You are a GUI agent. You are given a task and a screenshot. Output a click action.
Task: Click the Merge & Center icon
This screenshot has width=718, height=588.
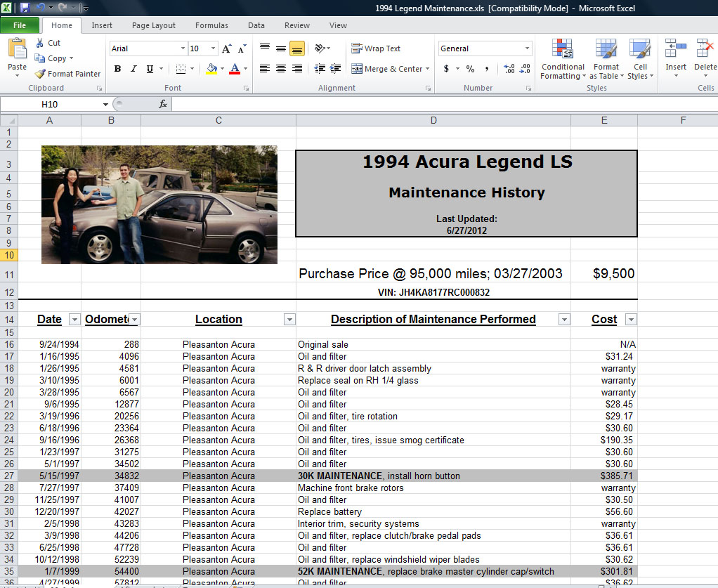(x=357, y=69)
